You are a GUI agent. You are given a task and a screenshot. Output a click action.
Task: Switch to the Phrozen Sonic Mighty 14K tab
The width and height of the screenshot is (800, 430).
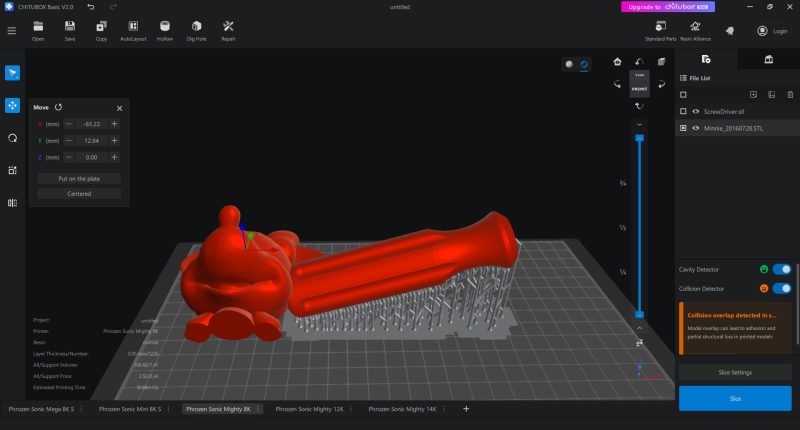tap(402, 409)
